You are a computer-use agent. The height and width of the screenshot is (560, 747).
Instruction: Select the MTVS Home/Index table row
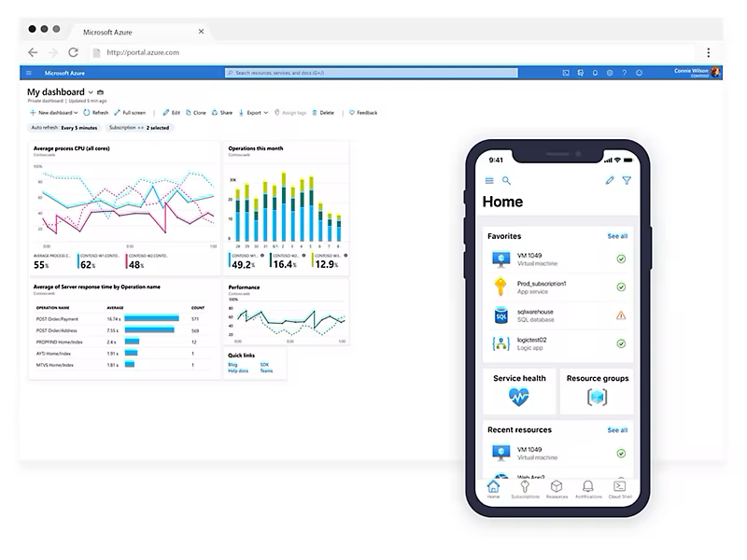click(x=123, y=365)
